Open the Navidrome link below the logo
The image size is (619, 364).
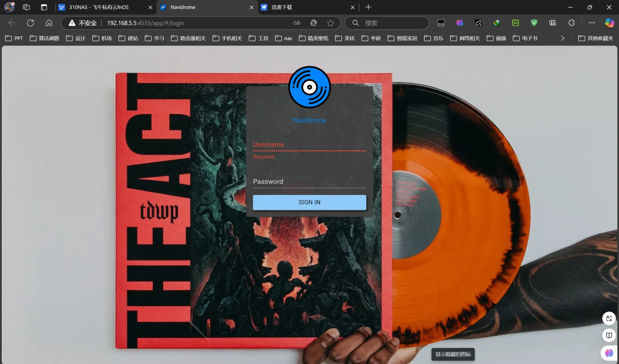[309, 120]
